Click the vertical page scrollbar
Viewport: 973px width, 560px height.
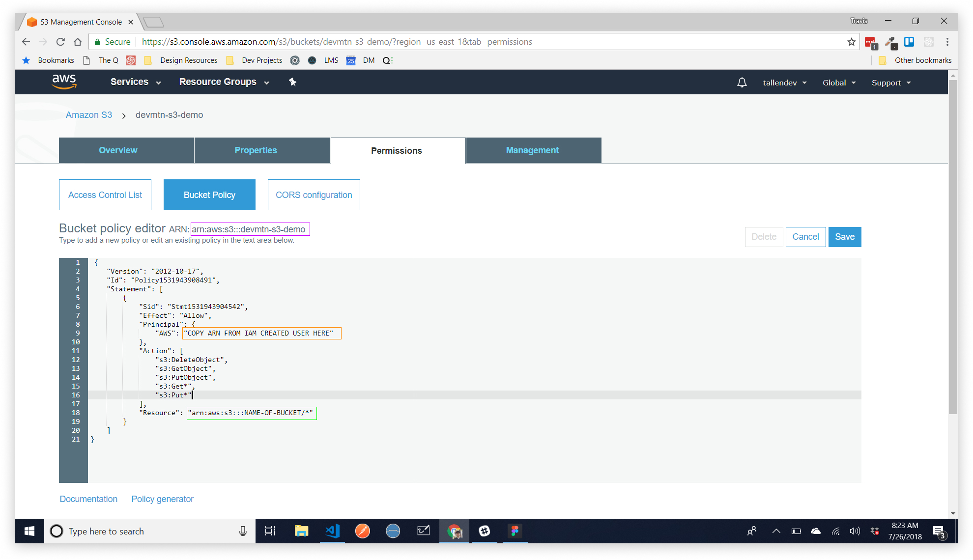[x=953, y=246]
